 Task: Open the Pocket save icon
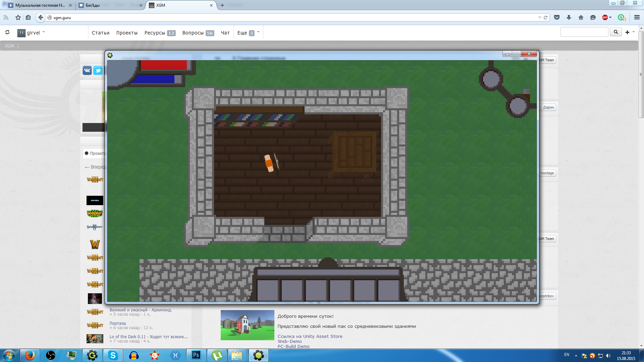click(x=557, y=17)
